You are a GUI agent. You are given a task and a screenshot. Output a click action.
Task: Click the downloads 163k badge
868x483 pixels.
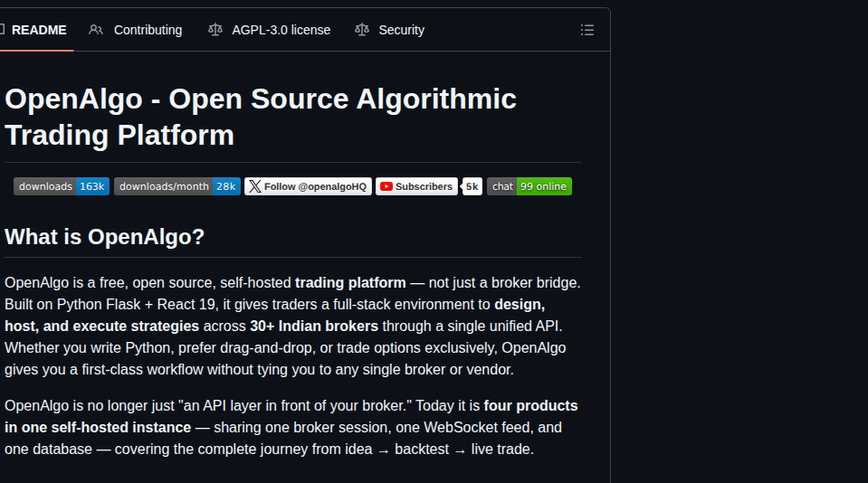pos(62,186)
